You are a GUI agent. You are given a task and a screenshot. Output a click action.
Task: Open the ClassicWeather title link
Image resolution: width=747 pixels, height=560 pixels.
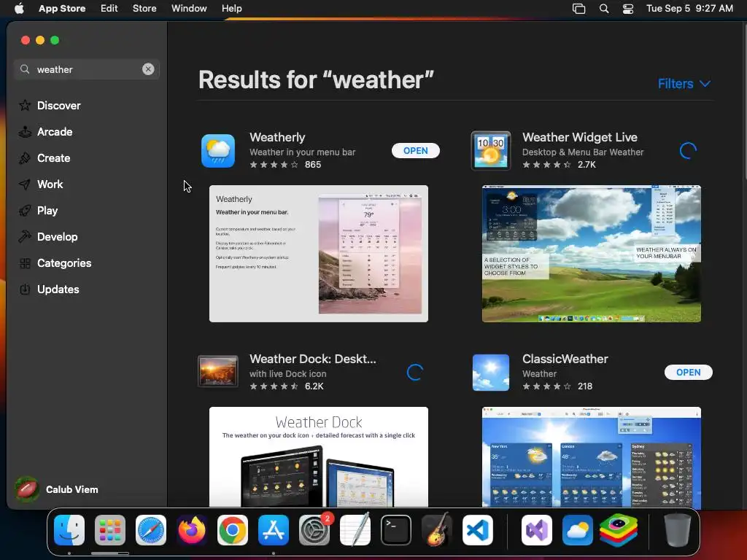coord(565,359)
